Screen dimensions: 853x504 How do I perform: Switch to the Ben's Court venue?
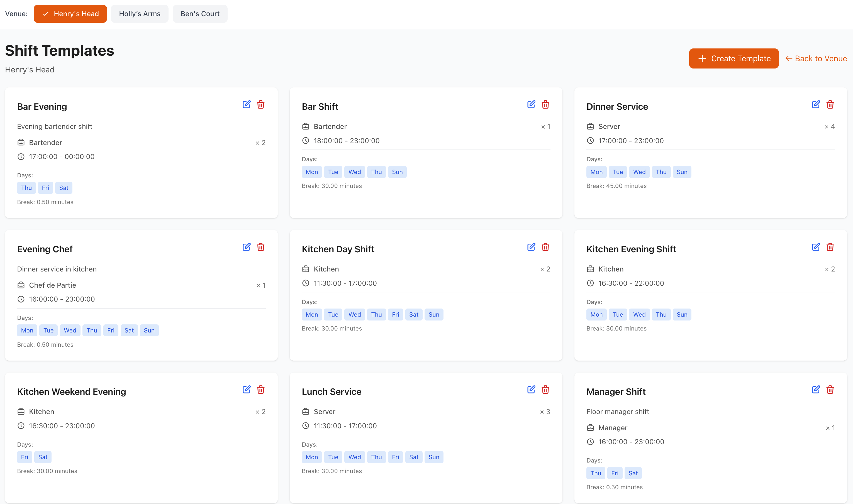(200, 14)
